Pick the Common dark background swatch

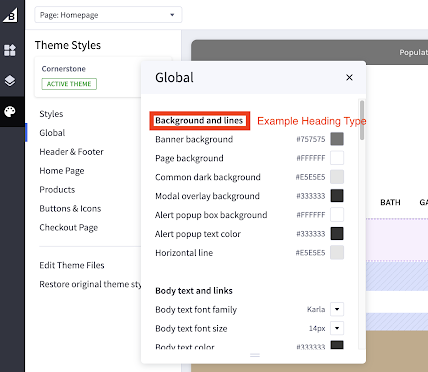point(337,177)
